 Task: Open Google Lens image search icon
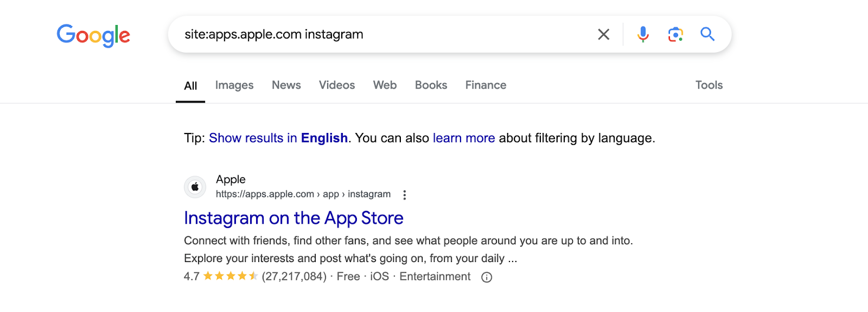[675, 34]
